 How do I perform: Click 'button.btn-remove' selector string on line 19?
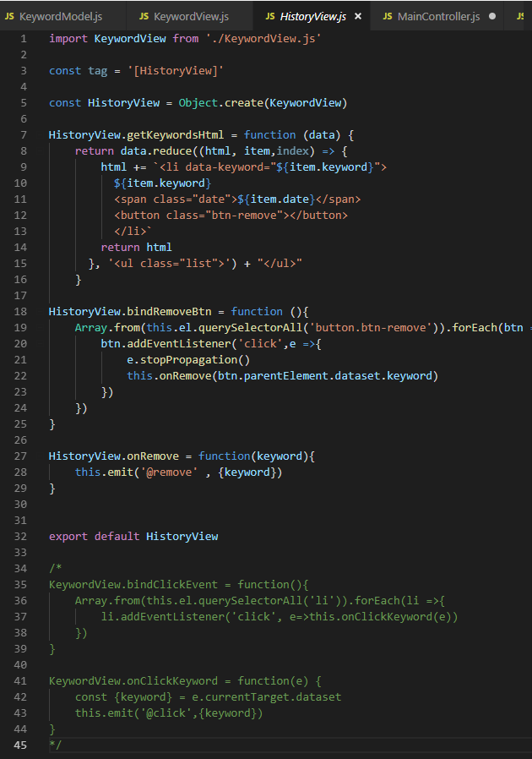(371, 328)
